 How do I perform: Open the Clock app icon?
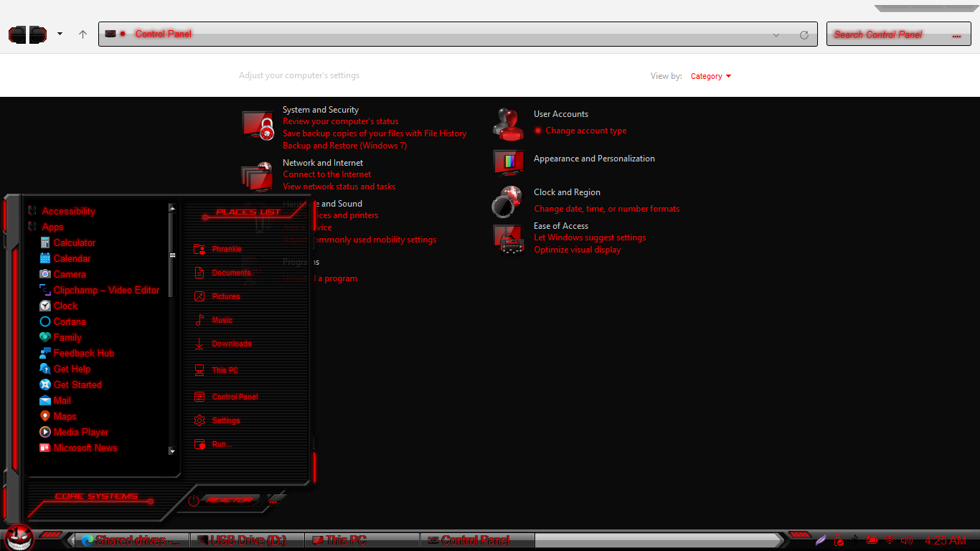coord(45,306)
